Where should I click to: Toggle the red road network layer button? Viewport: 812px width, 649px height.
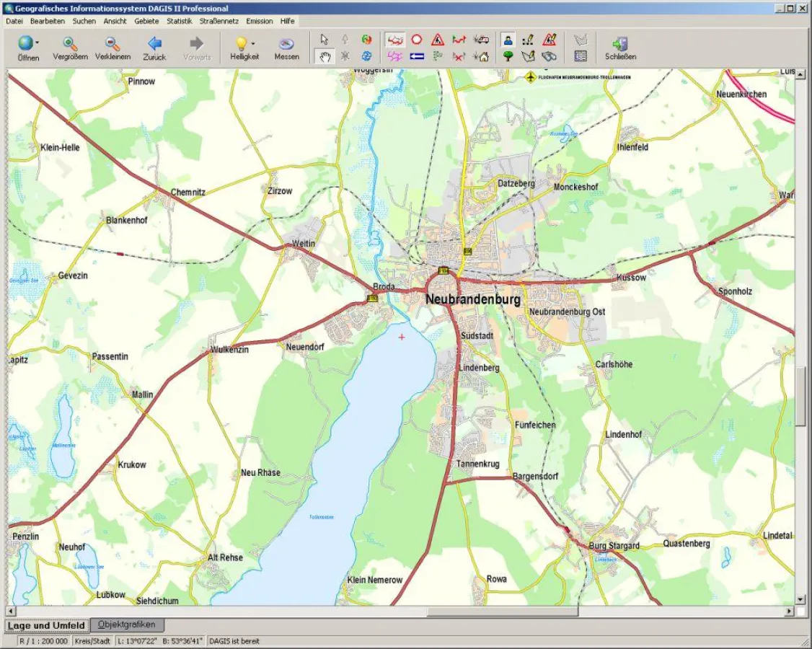[394, 40]
